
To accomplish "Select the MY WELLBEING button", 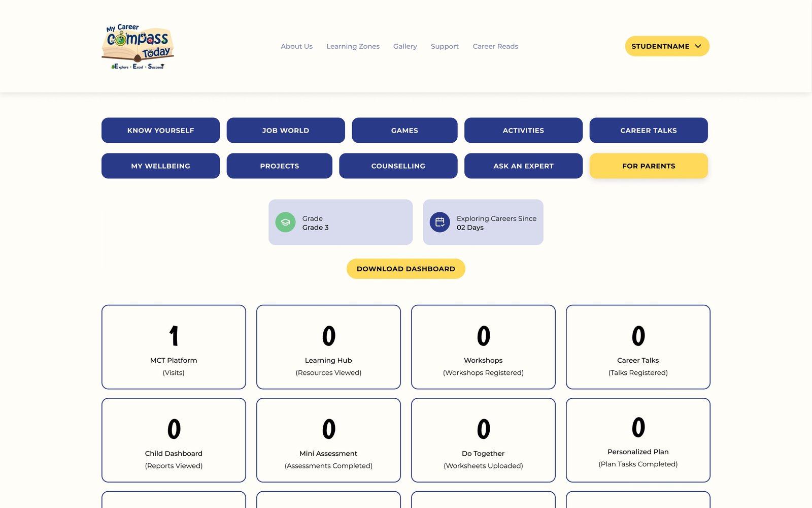I will click(160, 166).
